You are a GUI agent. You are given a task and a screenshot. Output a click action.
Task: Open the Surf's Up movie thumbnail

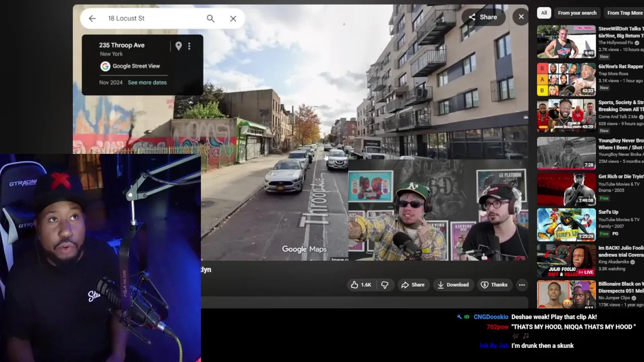(x=566, y=225)
